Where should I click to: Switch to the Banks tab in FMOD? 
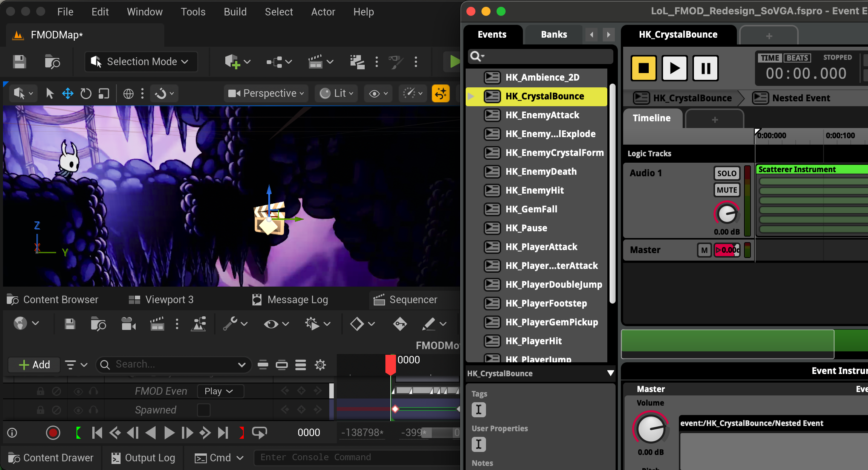pyautogui.click(x=554, y=35)
